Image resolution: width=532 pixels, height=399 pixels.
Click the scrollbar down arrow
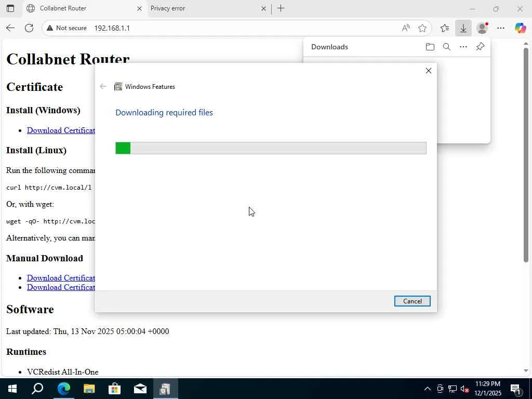point(526,371)
